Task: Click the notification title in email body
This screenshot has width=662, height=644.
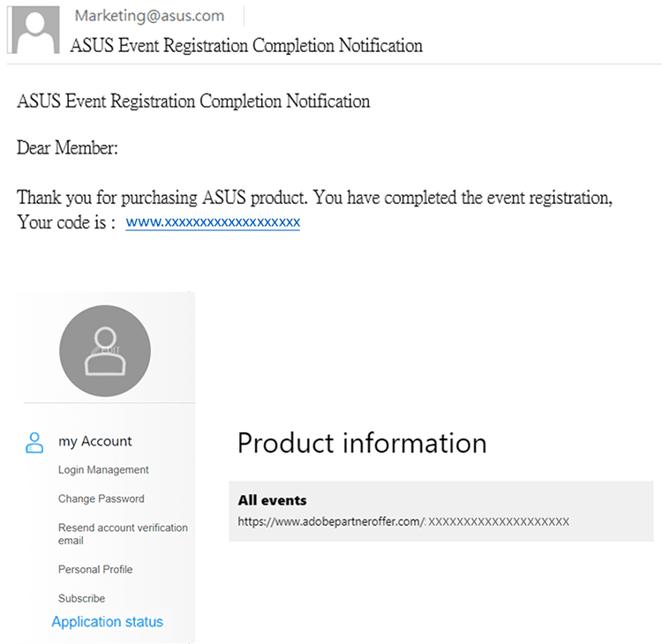Action: pyautogui.click(x=193, y=101)
